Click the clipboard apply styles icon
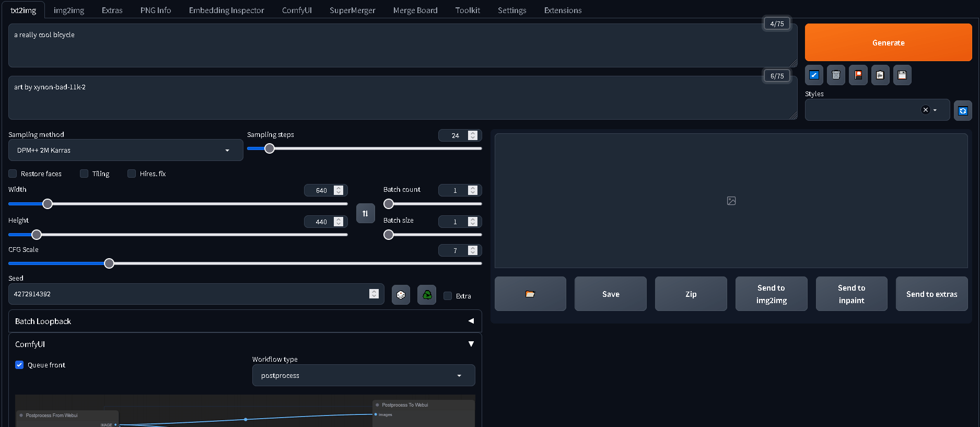 coord(880,75)
